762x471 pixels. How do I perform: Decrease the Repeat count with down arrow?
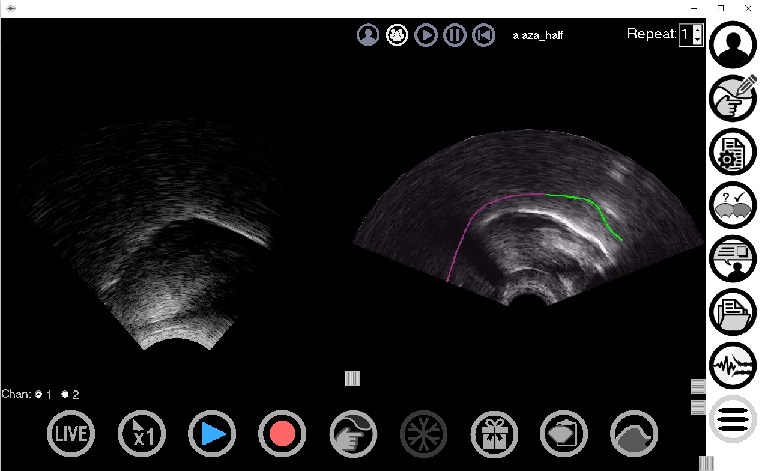[x=697, y=40]
